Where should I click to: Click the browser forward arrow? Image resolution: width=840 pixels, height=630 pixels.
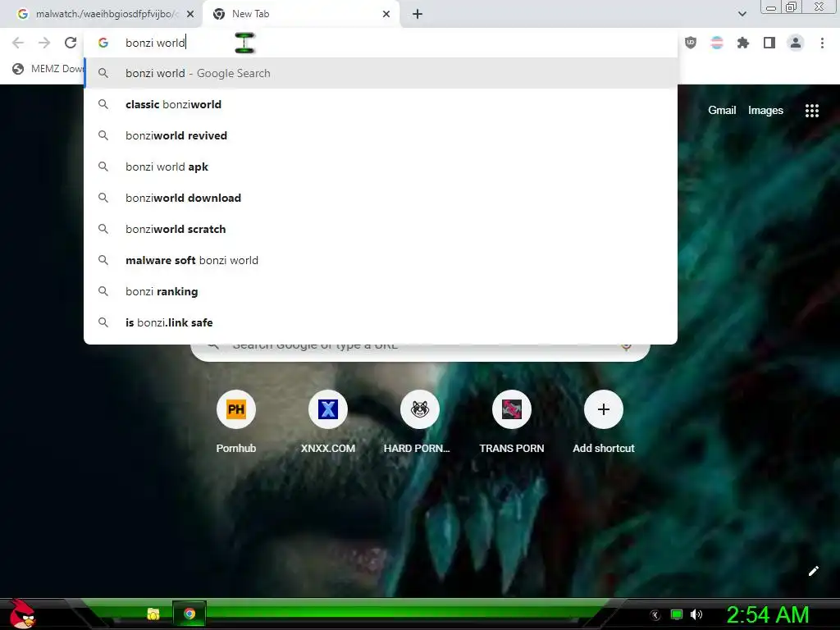(x=44, y=43)
